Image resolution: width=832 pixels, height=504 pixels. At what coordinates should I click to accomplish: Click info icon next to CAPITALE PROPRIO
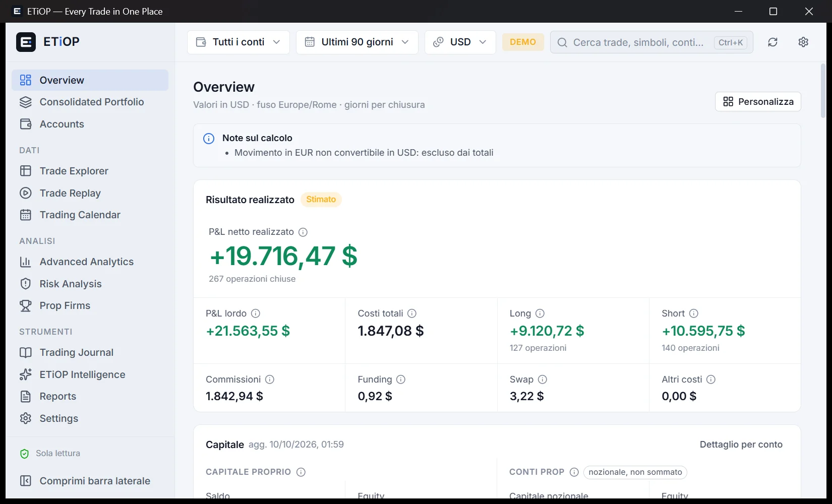(301, 472)
